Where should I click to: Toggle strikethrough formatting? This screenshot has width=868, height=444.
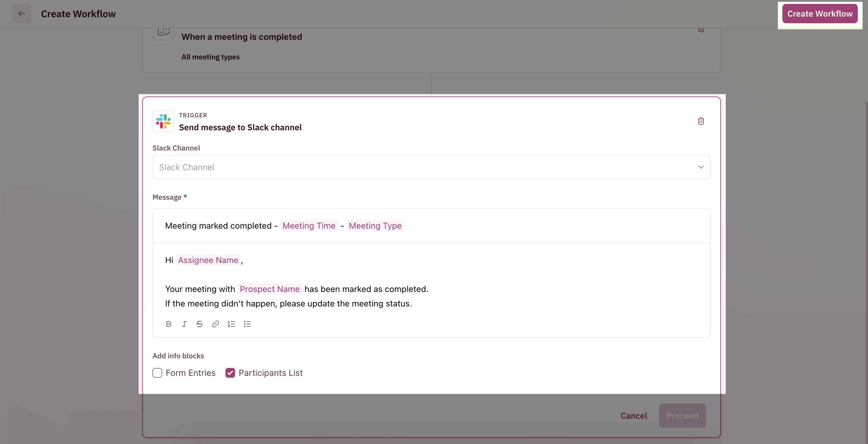200,324
